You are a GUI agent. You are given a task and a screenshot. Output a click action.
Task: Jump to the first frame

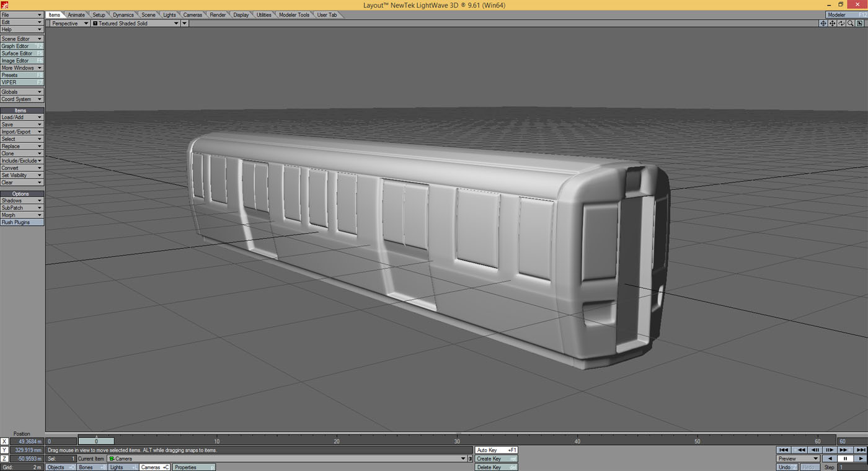[x=784, y=450]
